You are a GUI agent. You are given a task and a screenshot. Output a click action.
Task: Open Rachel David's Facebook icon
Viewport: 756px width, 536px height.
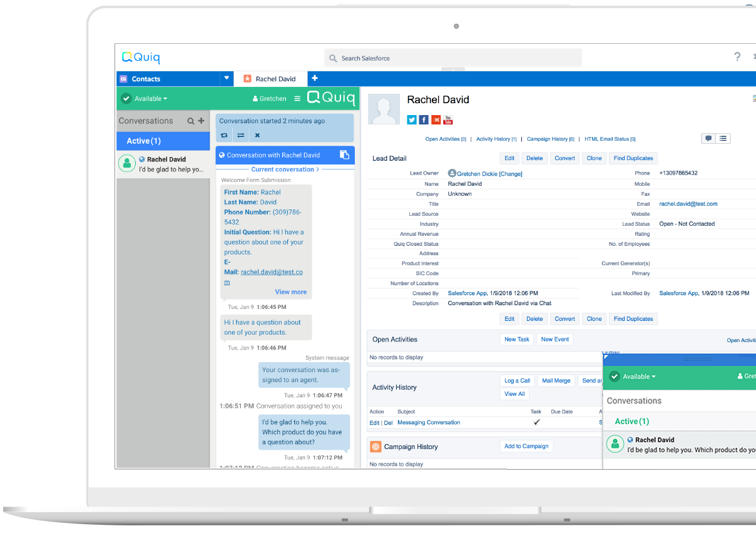point(424,119)
